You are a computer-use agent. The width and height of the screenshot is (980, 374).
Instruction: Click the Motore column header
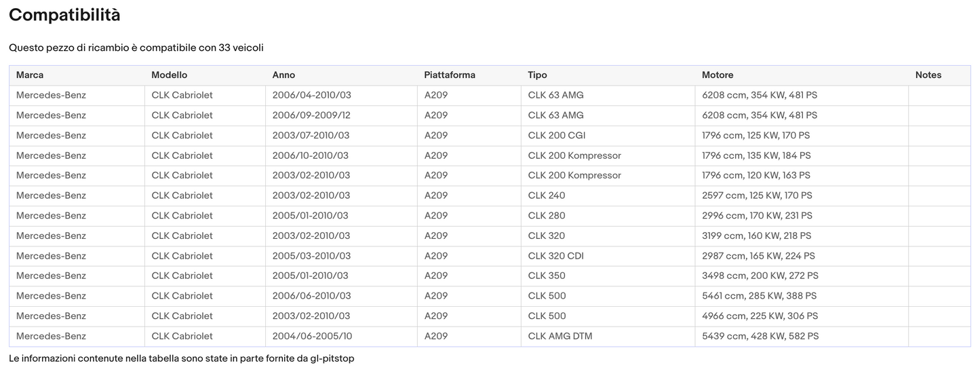coord(718,75)
